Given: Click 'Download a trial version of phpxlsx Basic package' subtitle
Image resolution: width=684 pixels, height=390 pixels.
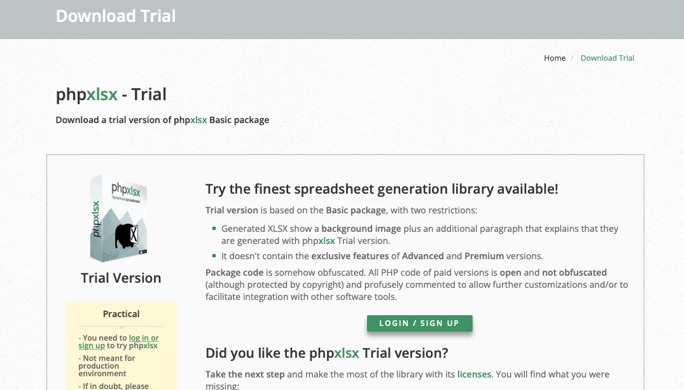Looking at the screenshot, I should (162, 120).
